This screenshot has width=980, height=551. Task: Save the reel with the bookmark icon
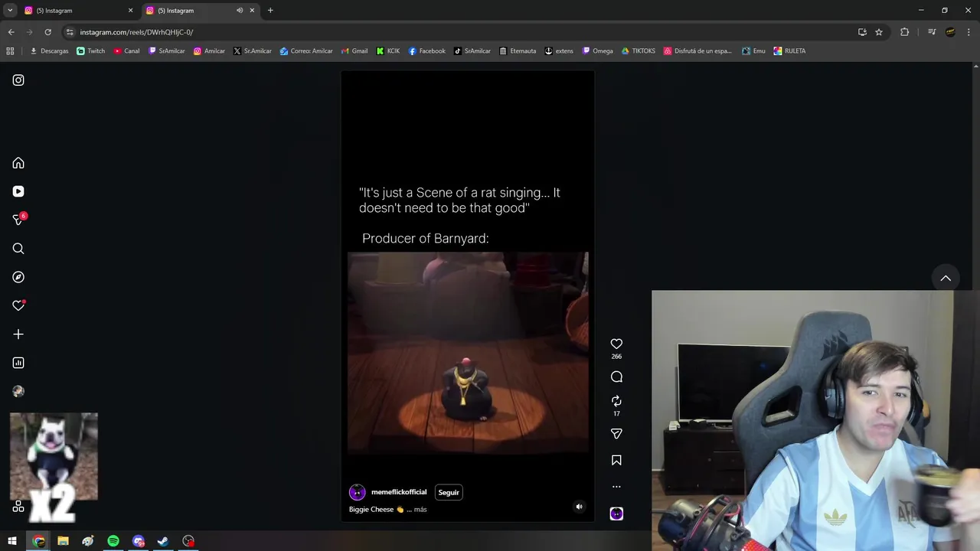(616, 461)
